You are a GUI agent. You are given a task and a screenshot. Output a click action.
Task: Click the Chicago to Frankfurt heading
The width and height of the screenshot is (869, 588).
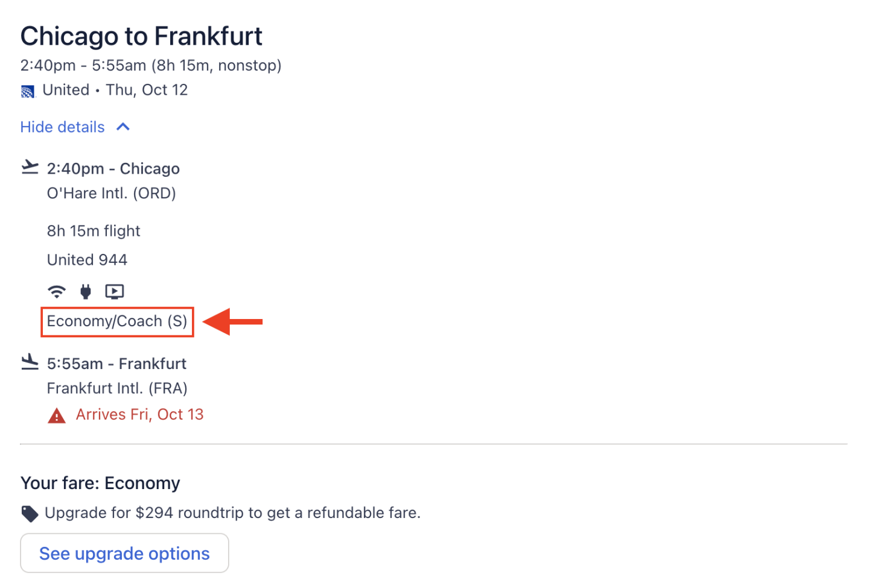(141, 36)
